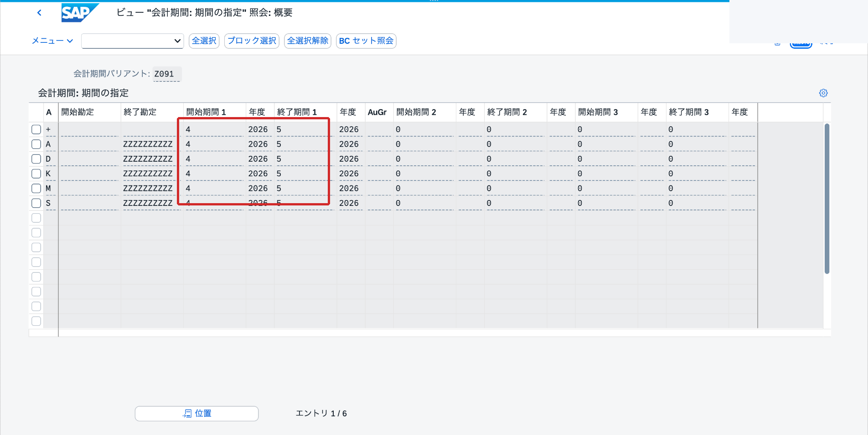Click the 会計期間バリアント field Z091
This screenshot has height=435, width=868.
pyautogui.click(x=167, y=74)
